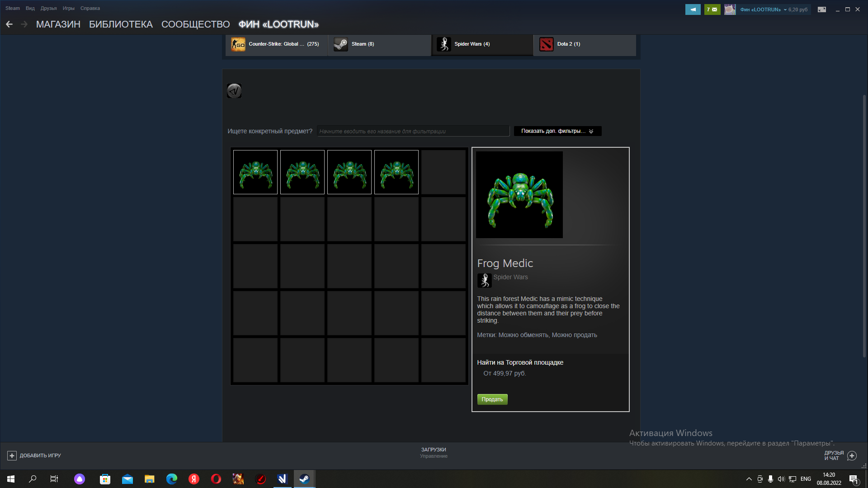868x488 pixels.
Task: Click Можно продать tag link
Action: tap(574, 335)
